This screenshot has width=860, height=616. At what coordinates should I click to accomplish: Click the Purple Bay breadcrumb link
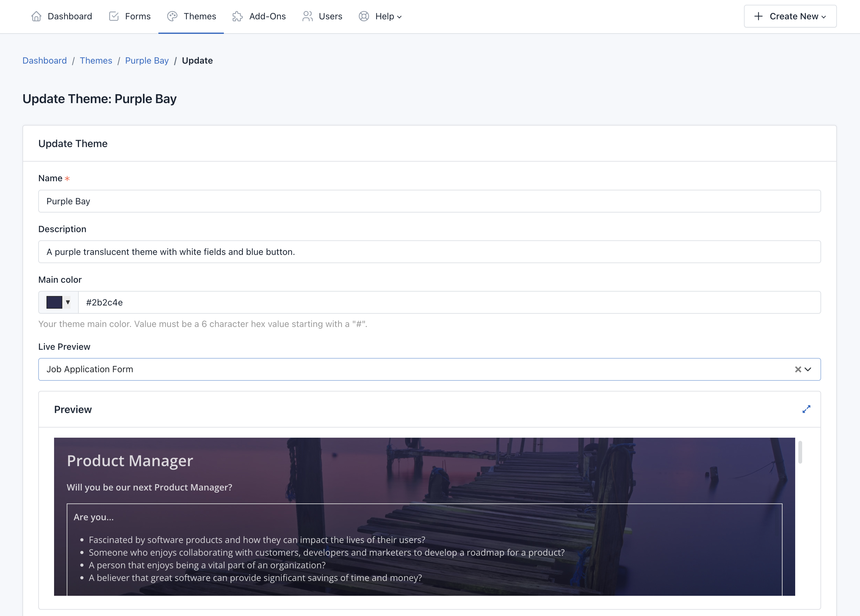click(147, 61)
